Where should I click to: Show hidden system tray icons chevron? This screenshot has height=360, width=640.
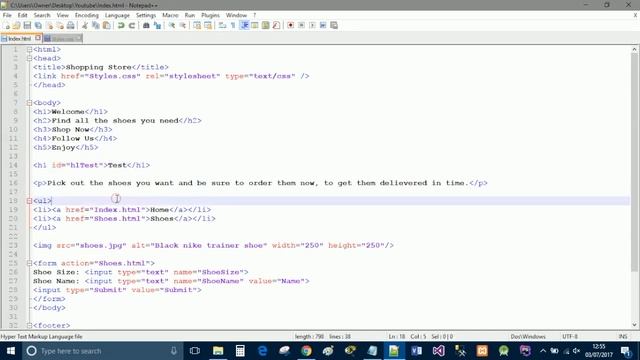coord(543,351)
